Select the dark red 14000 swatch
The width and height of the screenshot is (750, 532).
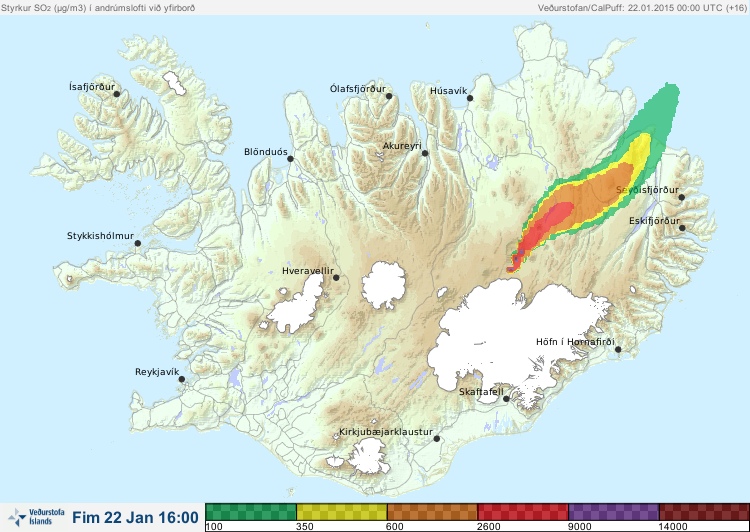coord(704,512)
